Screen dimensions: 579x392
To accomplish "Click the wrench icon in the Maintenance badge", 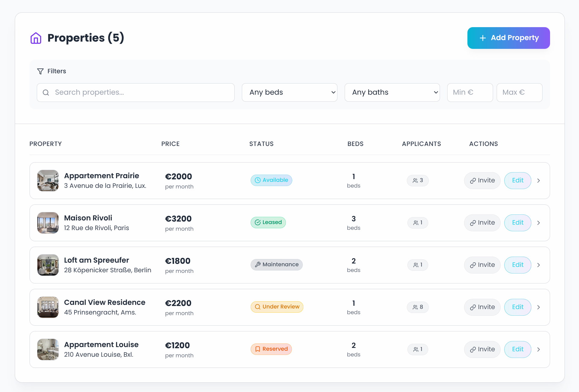I will (258, 264).
